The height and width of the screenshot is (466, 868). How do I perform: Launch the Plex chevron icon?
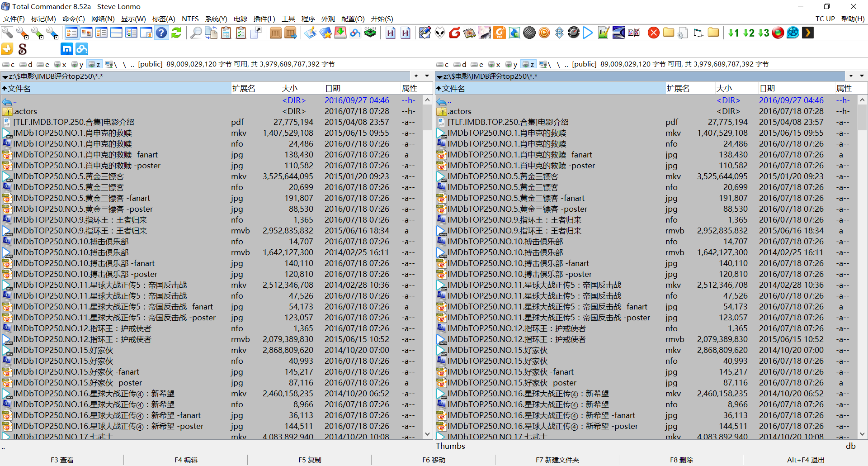click(x=807, y=33)
